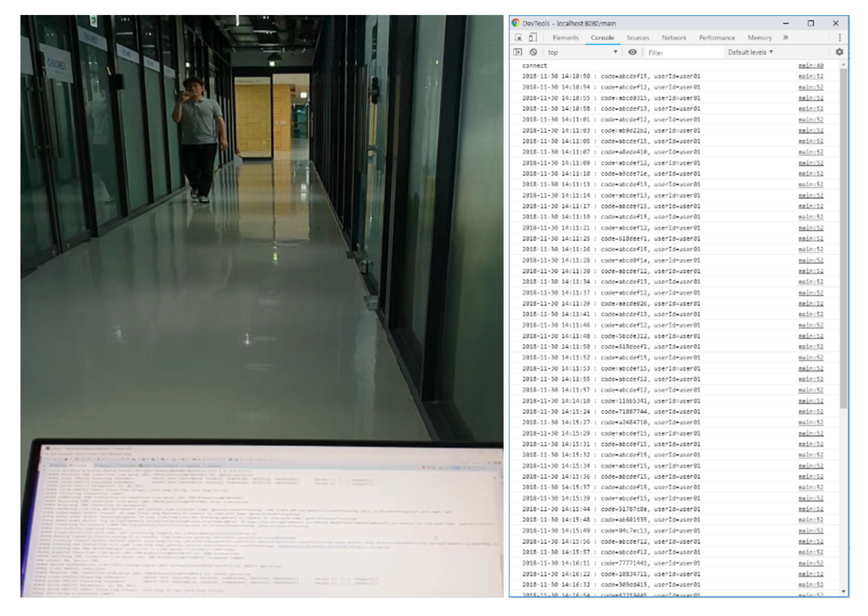
Task: Open main:52 link for the 14:10:50 log
Action: (810, 76)
